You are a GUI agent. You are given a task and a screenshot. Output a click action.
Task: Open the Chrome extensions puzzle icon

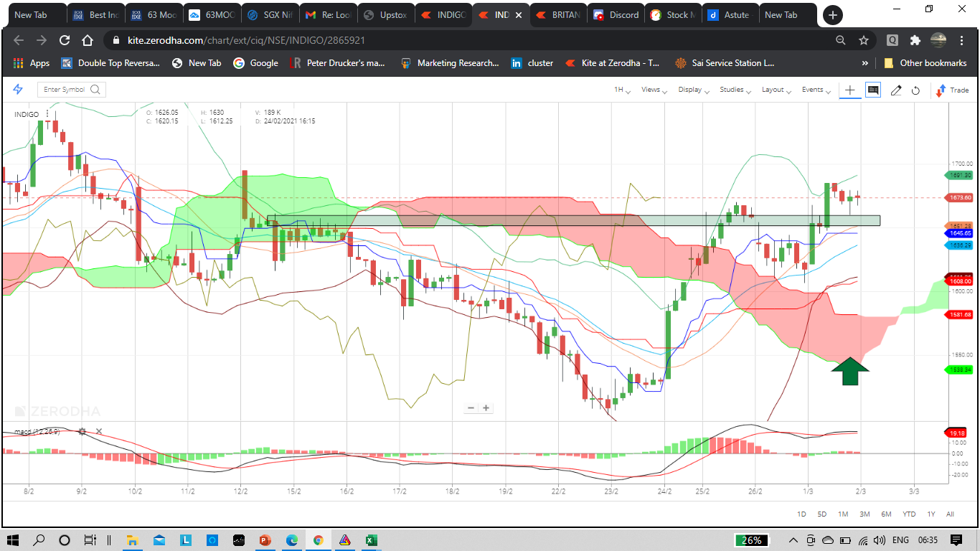coord(915,41)
